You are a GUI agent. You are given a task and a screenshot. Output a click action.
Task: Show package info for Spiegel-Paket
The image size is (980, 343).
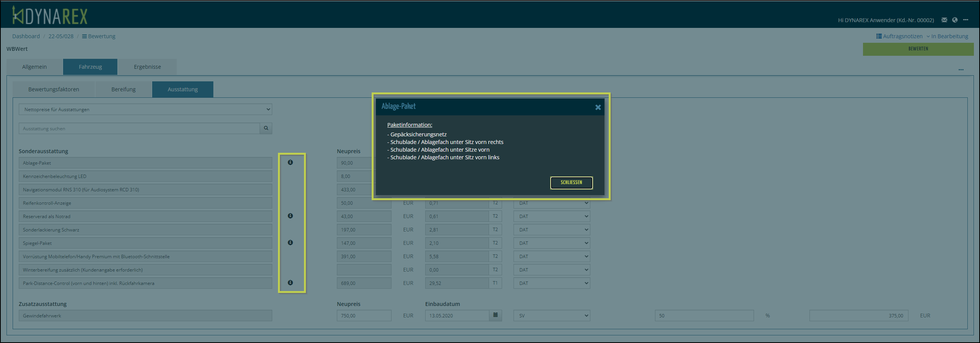[x=290, y=243]
